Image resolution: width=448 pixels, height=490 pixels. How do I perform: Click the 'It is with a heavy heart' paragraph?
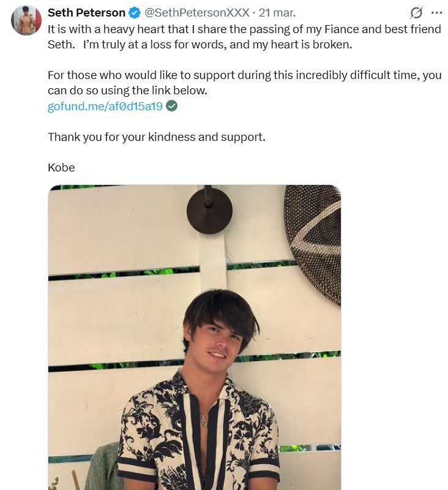point(244,36)
